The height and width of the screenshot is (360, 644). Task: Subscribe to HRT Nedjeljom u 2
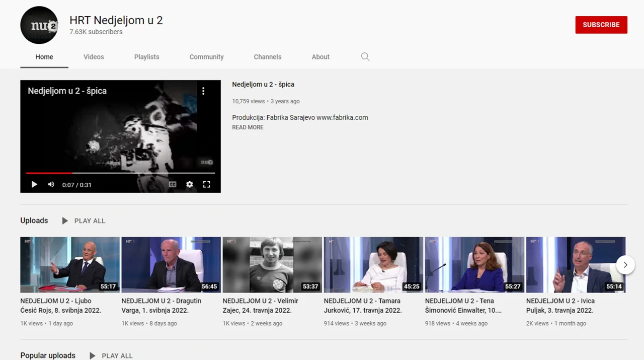[x=601, y=25]
